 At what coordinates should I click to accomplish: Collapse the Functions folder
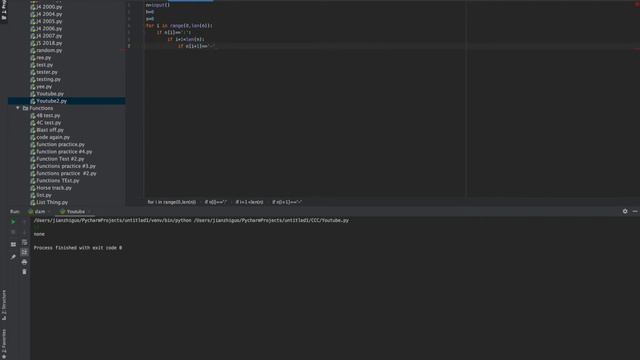pos(18,108)
